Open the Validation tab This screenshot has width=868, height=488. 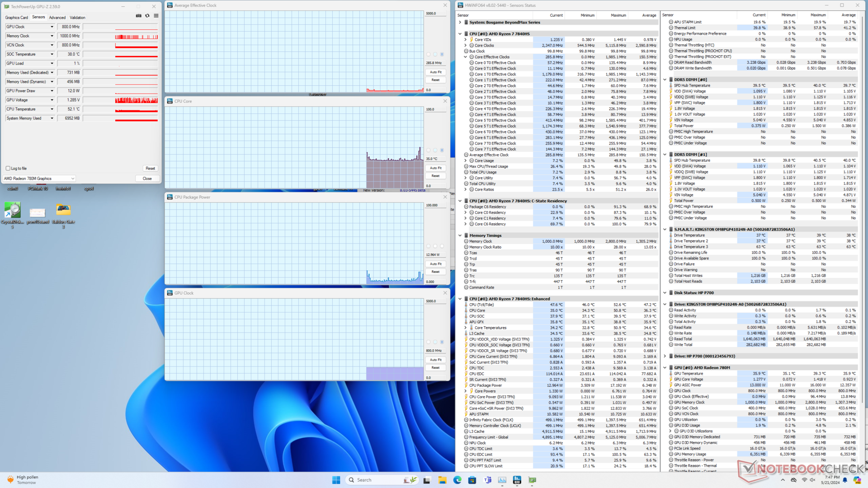(x=77, y=18)
